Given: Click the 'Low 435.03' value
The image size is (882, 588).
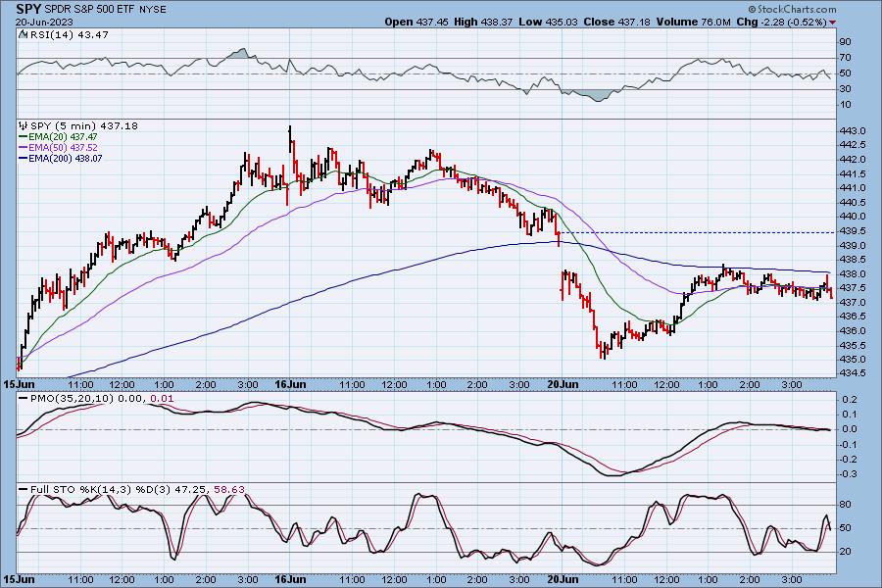Looking at the screenshot, I should (x=548, y=22).
